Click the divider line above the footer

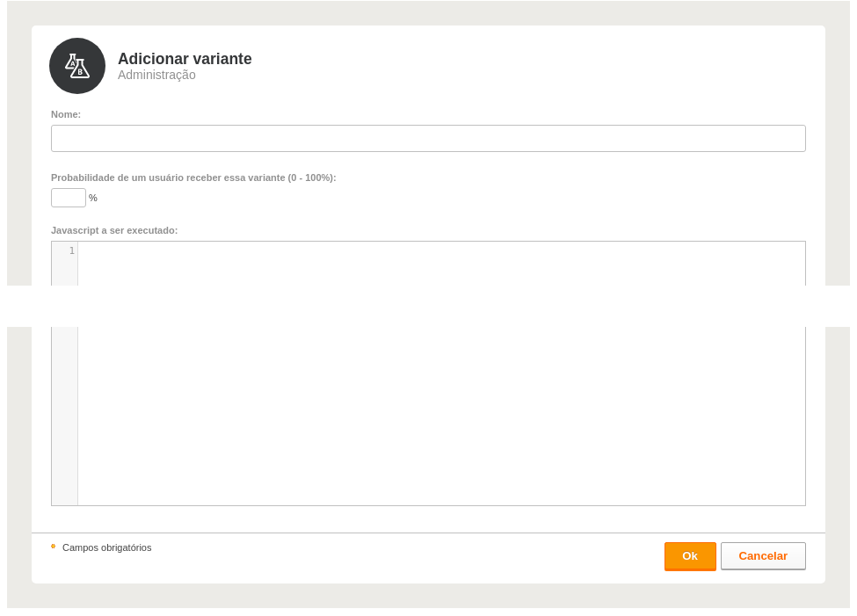click(x=428, y=533)
